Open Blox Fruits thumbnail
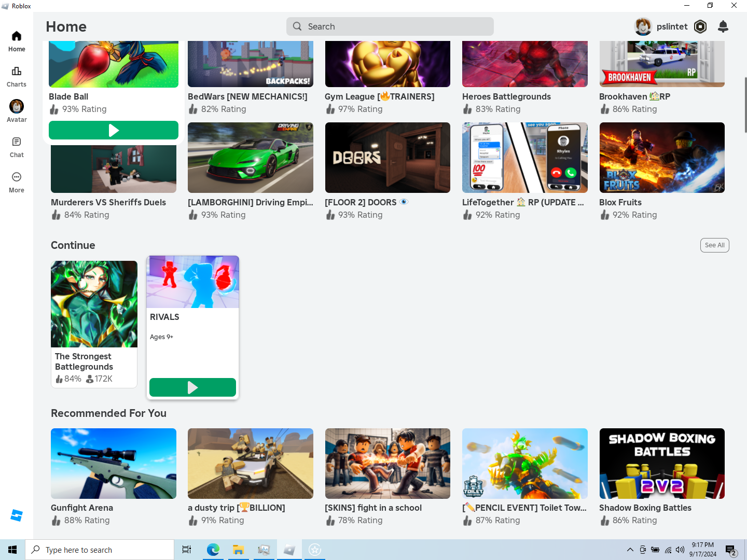Viewport: 747px width, 560px height. pyautogui.click(x=662, y=158)
